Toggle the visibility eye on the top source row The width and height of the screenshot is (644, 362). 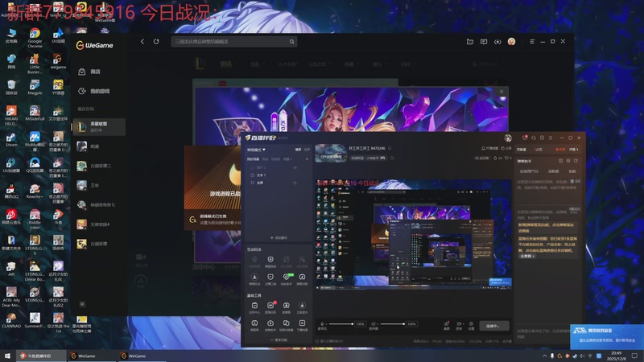coord(295,167)
